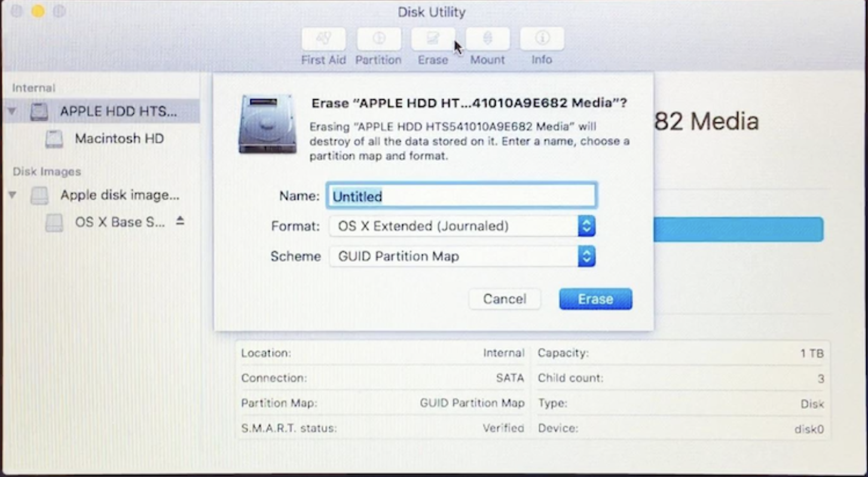The image size is (868, 477).
Task: Select the Macintosh HD volume icon
Action: (54, 138)
